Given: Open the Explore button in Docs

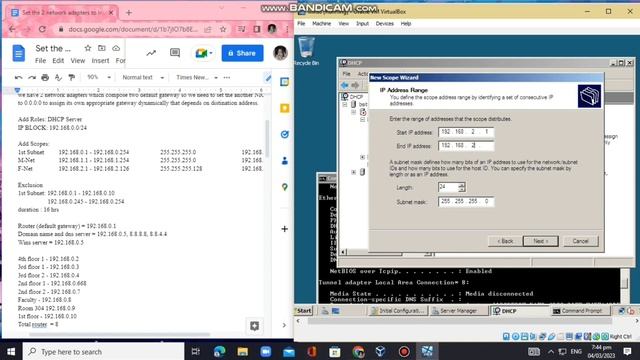Looking at the screenshot, I should pos(254,326).
